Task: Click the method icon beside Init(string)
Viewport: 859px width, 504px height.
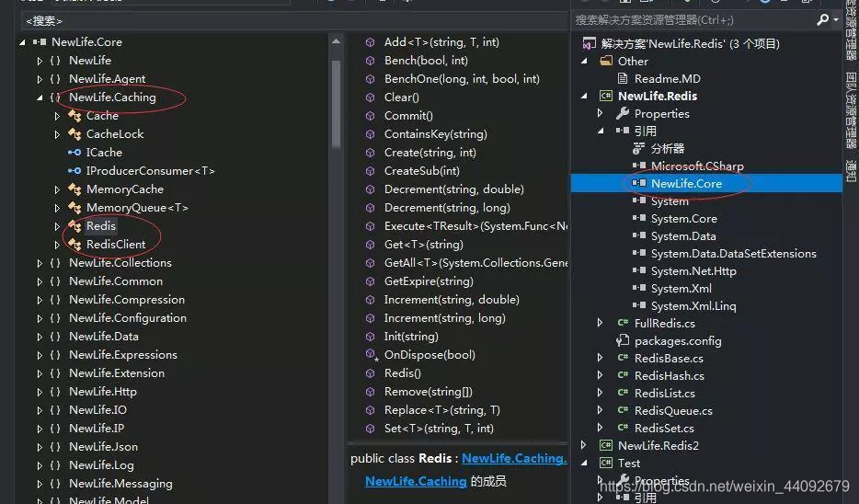Action: (371, 337)
